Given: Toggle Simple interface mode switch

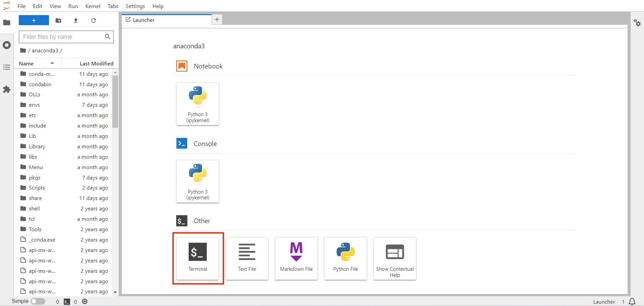Looking at the screenshot, I should (x=38, y=301).
